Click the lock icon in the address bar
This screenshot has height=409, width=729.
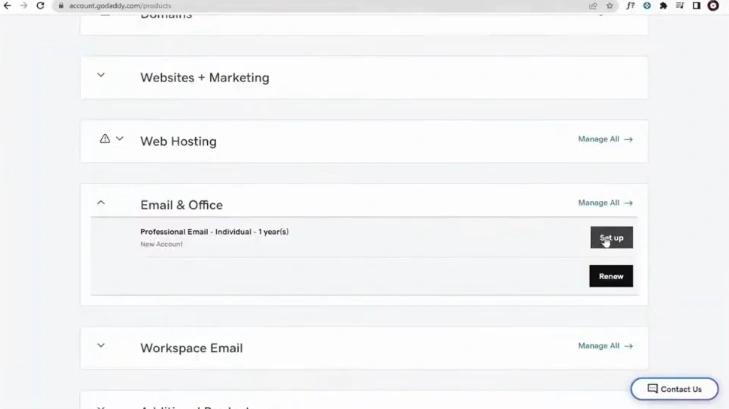pos(61,6)
